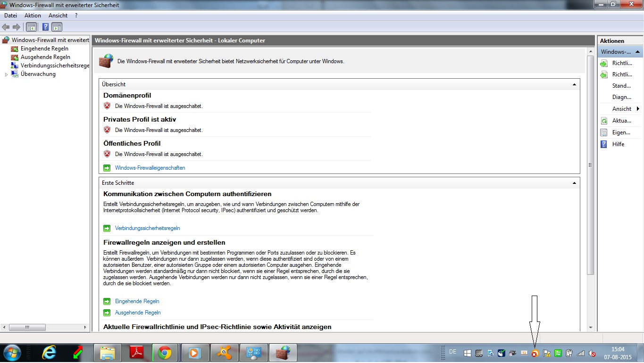Toggle the console tree pane toolbar button
Viewport: 644px width, 363px height.
coord(31,27)
